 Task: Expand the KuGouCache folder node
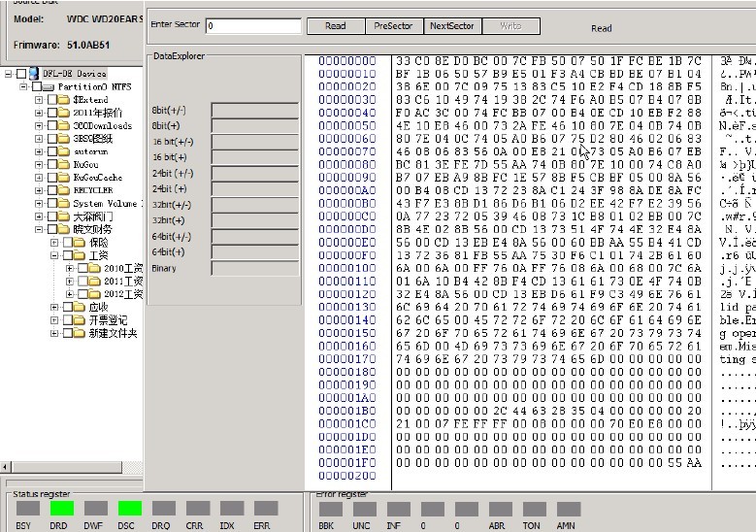(x=39, y=178)
